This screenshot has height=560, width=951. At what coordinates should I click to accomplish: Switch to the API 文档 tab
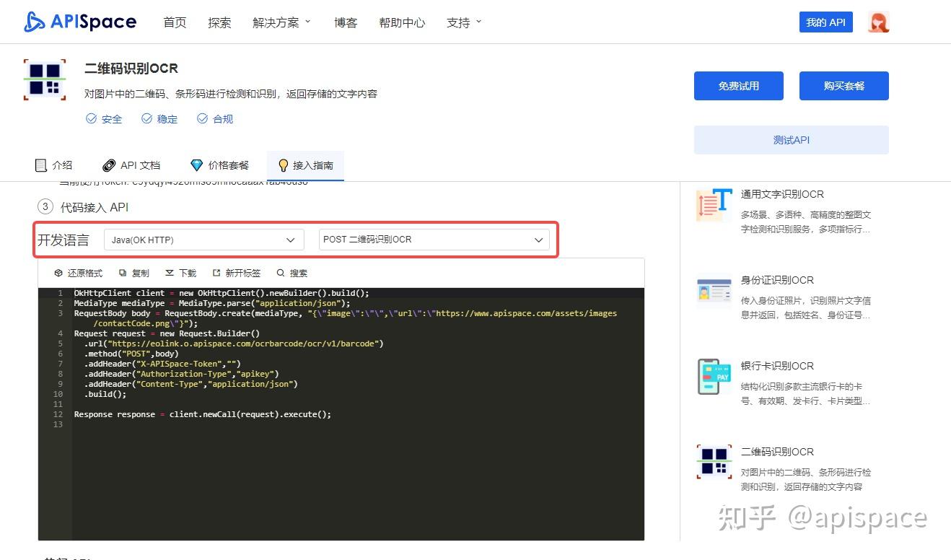point(132,165)
